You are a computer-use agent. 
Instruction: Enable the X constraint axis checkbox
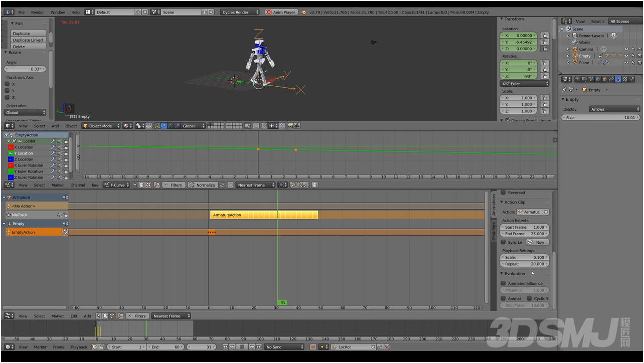pos(7,84)
